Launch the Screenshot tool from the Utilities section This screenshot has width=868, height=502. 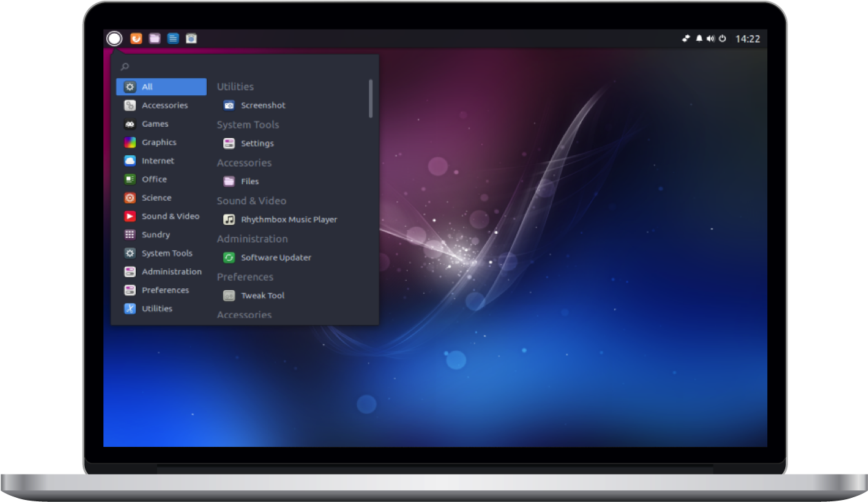(x=263, y=105)
